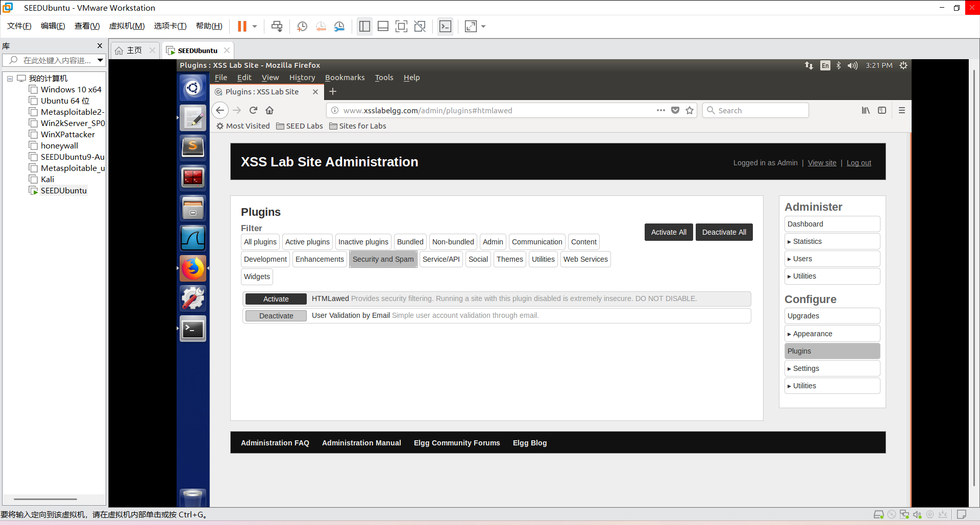Toggle the VMware library sidebar view icon
This screenshot has width=980, height=525.
[x=364, y=26]
